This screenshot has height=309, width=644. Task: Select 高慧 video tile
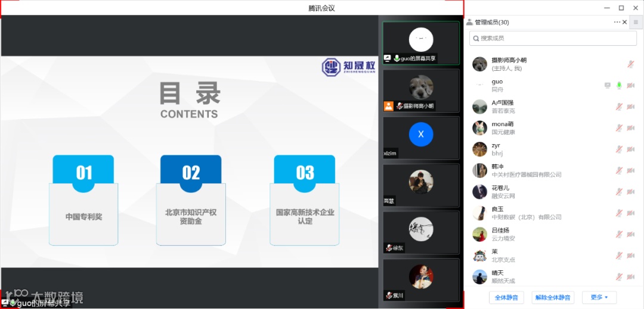coord(421,186)
